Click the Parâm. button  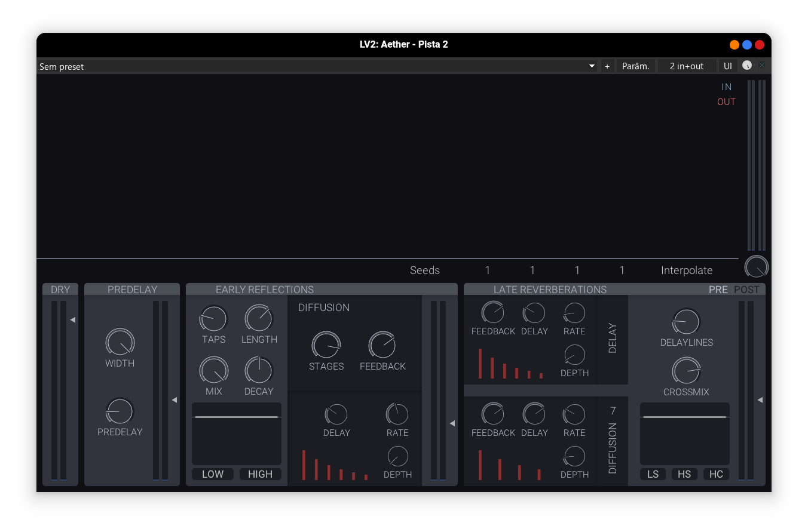coord(635,66)
